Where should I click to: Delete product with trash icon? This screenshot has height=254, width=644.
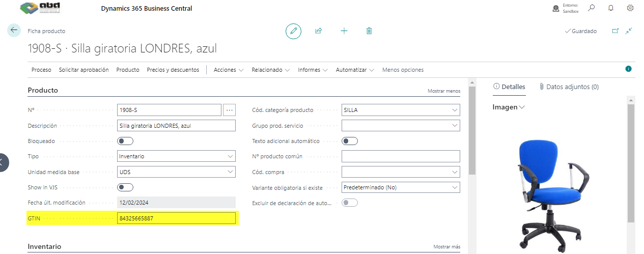click(x=369, y=31)
